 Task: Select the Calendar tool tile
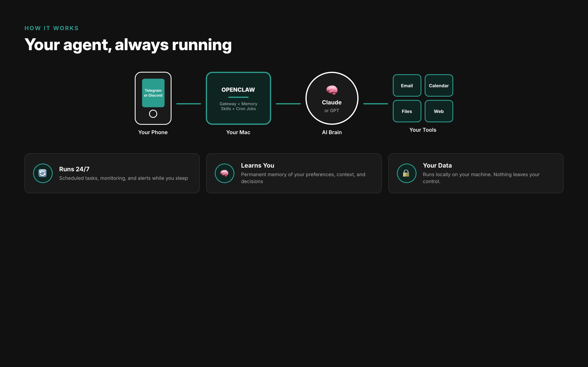click(439, 85)
